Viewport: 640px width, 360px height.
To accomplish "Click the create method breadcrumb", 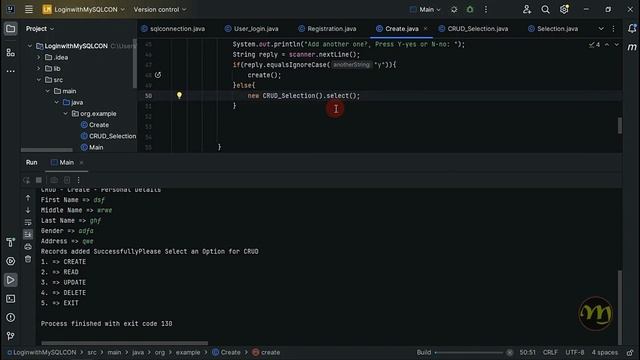I will (x=266, y=352).
